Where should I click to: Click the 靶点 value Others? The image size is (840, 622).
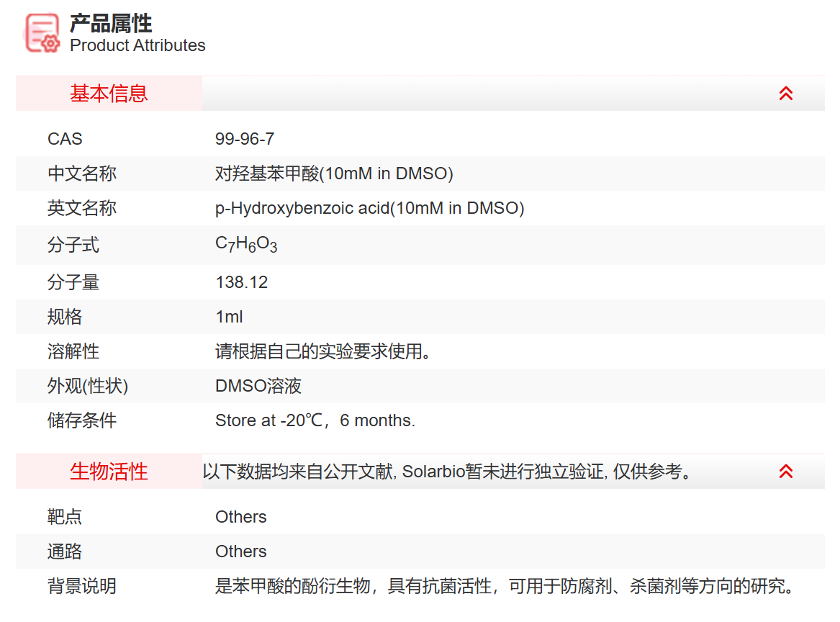(240, 516)
